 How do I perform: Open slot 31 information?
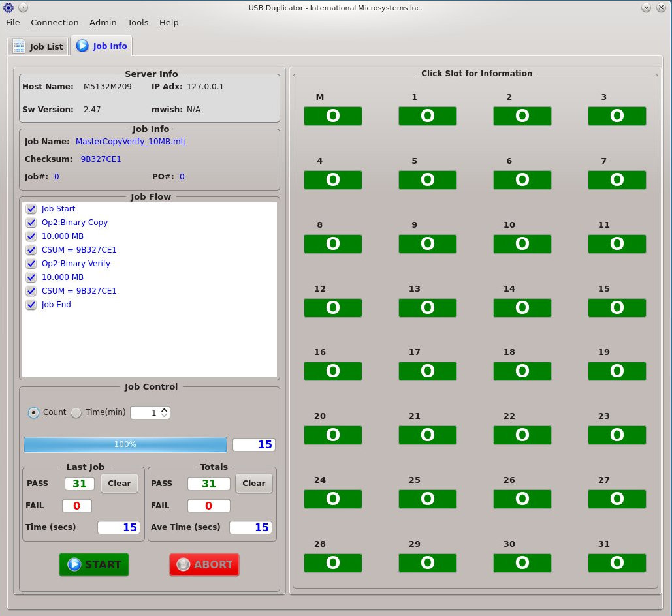point(616,563)
